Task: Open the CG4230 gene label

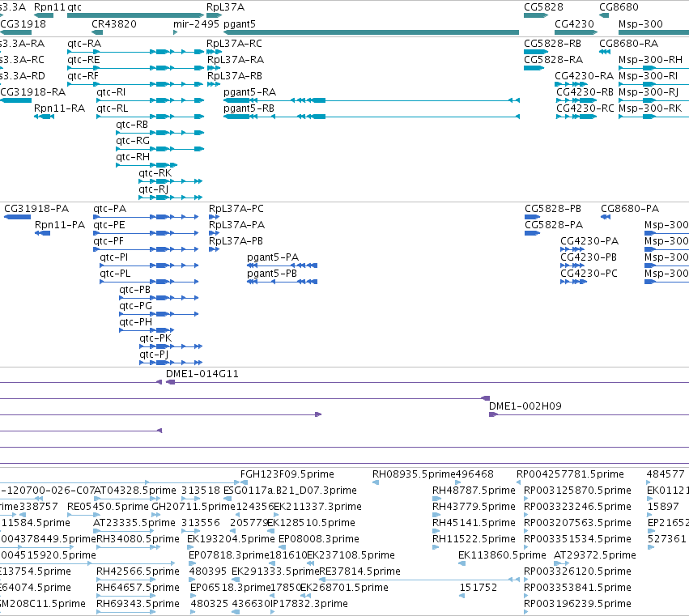Action: 574,24
